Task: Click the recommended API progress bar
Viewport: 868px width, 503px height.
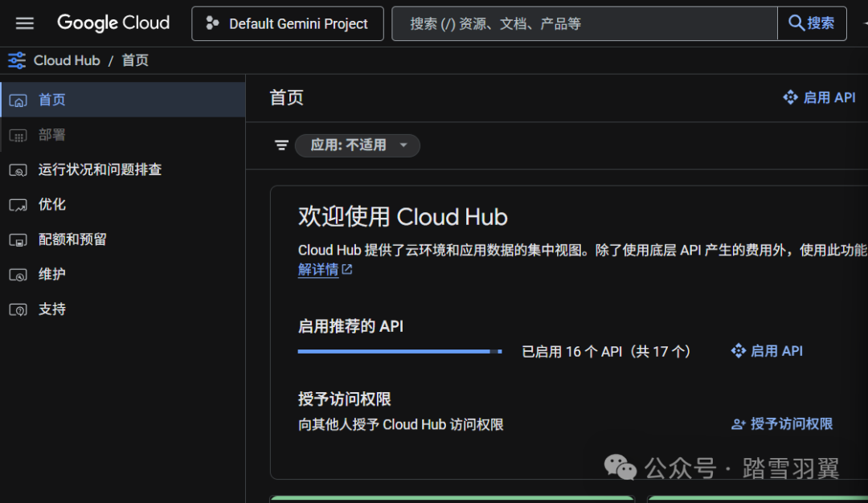Action: coord(399,351)
